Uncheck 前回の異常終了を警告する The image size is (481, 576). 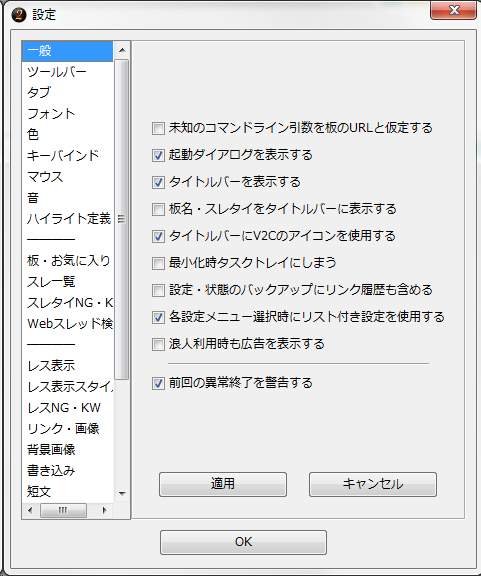pyautogui.click(x=158, y=384)
